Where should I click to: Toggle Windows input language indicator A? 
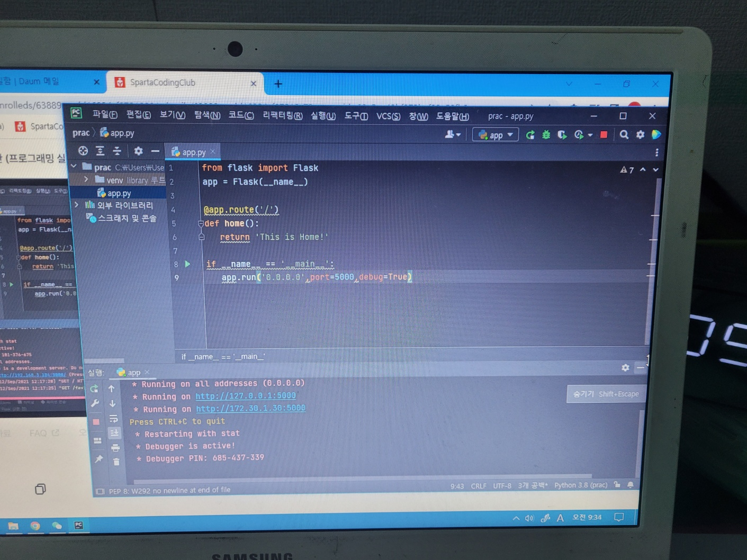click(560, 518)
